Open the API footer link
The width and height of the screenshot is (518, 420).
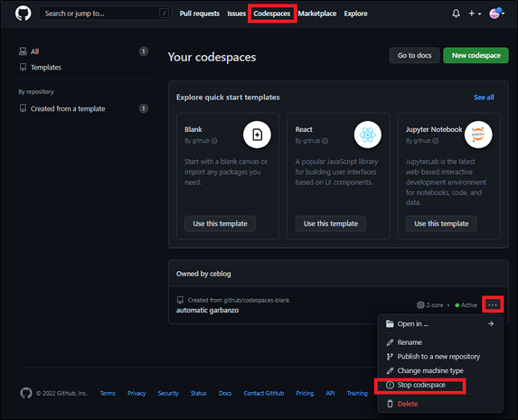point(330,393)
